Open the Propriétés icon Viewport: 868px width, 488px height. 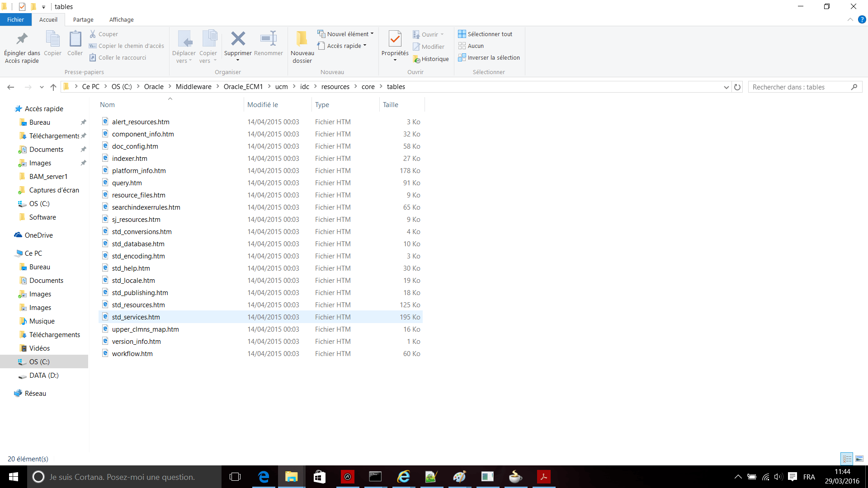(x=395, y=39)
